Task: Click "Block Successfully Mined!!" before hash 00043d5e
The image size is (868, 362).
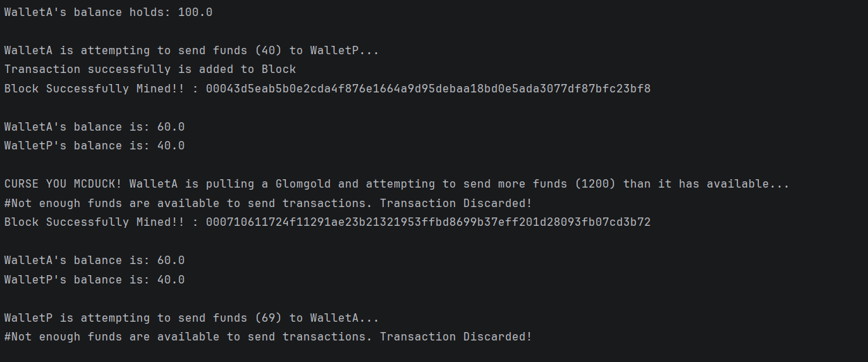Action: pos(95,89)
